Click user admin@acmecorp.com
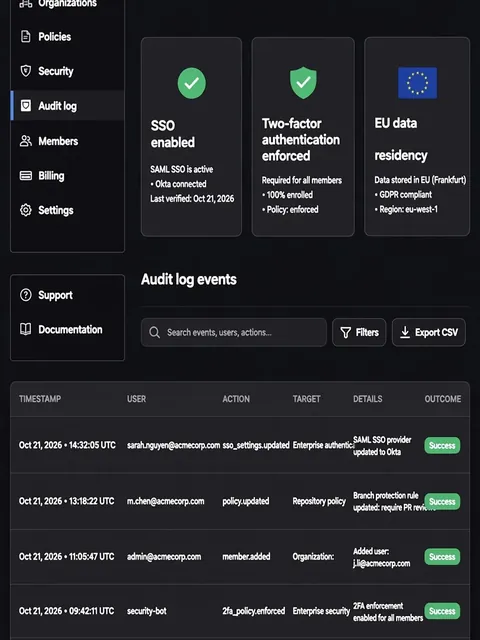Screen dimensions: 480x640 pyautogui.click(x=164, y=556)
